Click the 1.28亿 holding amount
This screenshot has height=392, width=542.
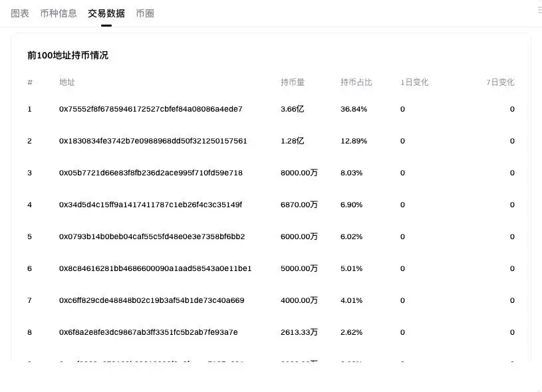(x=293, y=141)
